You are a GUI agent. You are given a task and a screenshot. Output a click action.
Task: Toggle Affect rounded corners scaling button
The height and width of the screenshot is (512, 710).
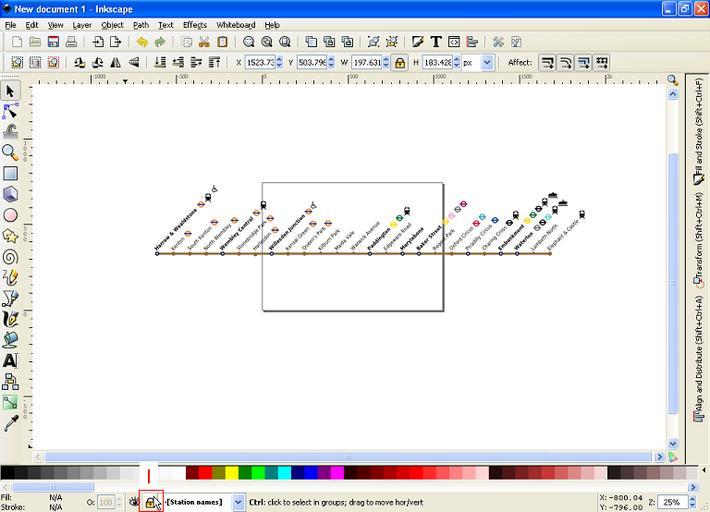click(565, 62)
